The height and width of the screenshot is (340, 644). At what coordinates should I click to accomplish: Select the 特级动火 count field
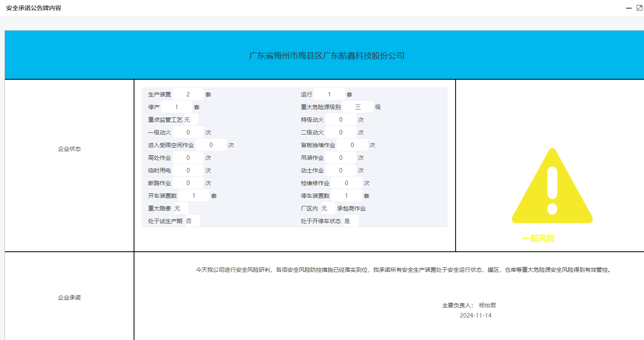coord(341,120)
